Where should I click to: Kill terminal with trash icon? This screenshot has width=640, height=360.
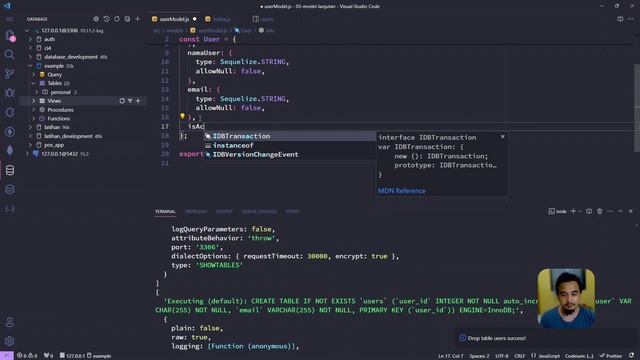(x=600, y=211)
